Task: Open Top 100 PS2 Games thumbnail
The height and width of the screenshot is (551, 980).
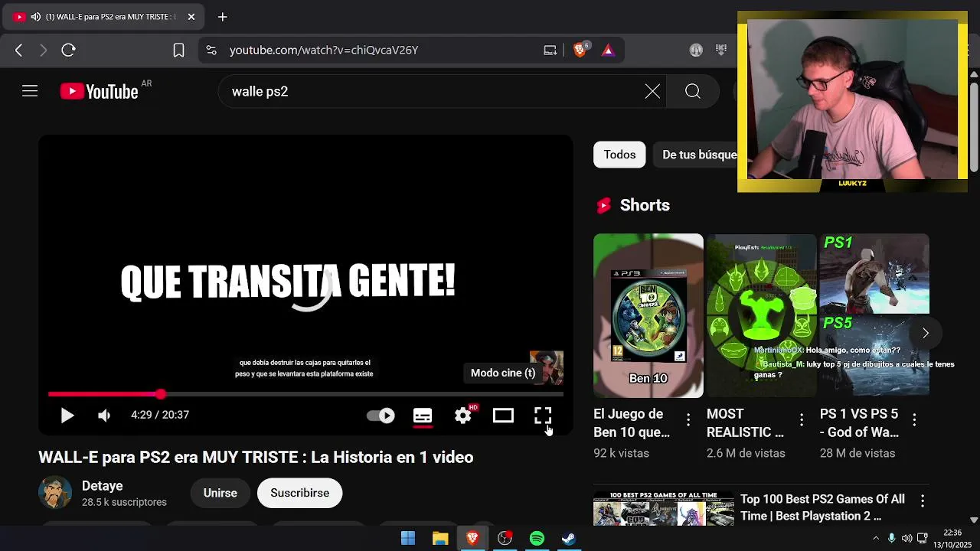Action: (x=664, y=508)
